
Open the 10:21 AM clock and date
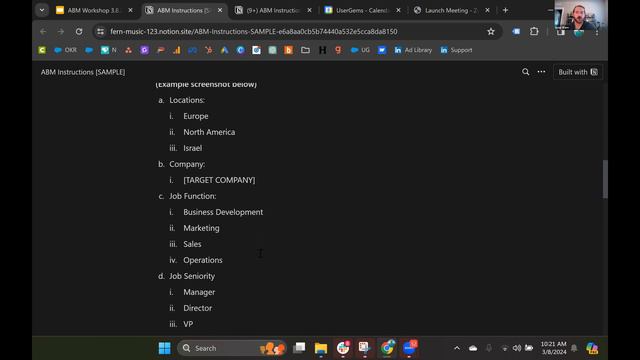coord(553,348)
